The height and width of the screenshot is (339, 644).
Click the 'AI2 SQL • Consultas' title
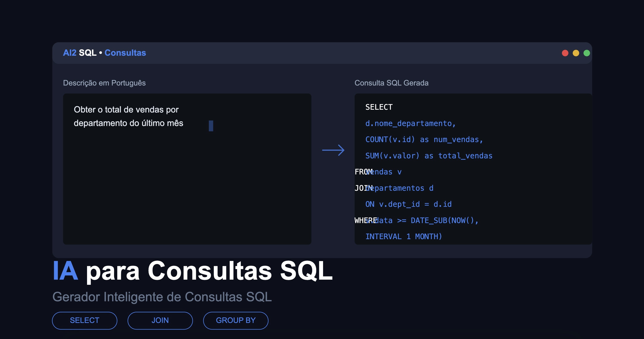(x=104, y=53)
